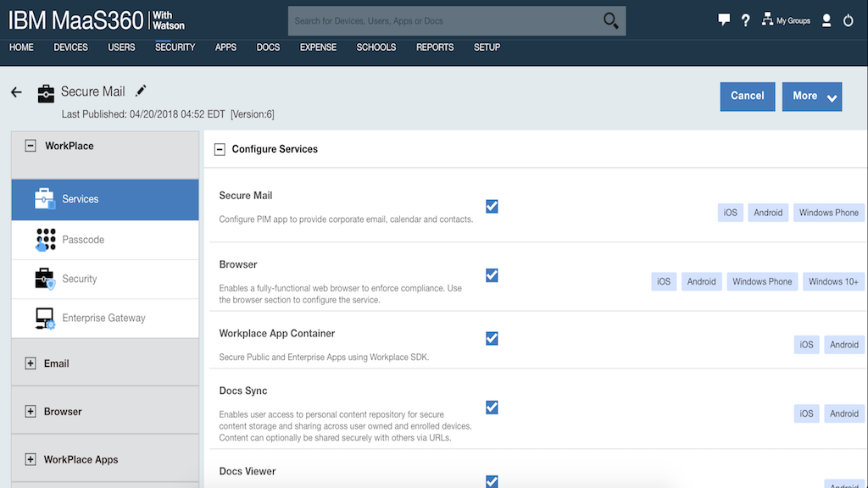Select Passcode in the sidebar
This screenshot has height=488, width=868.
click(83, 240)
